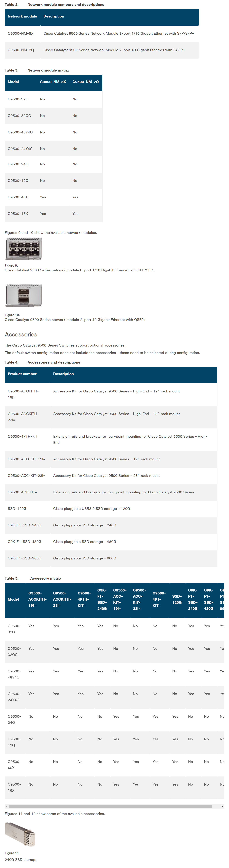
Task: Click the C9500-4PT-KIT= product number in Table 4
Action: [x=22, y=492]
